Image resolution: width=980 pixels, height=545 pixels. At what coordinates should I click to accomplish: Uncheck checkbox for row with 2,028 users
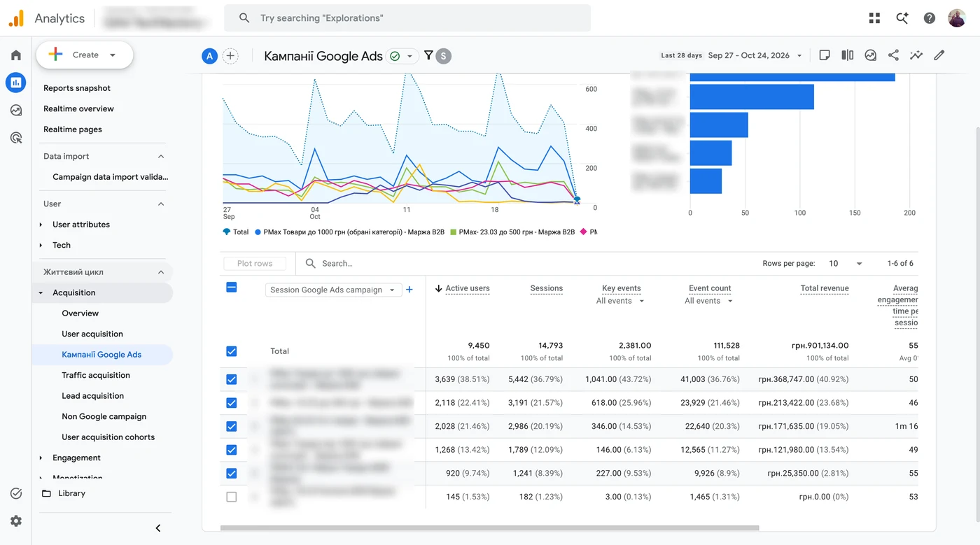232,426
